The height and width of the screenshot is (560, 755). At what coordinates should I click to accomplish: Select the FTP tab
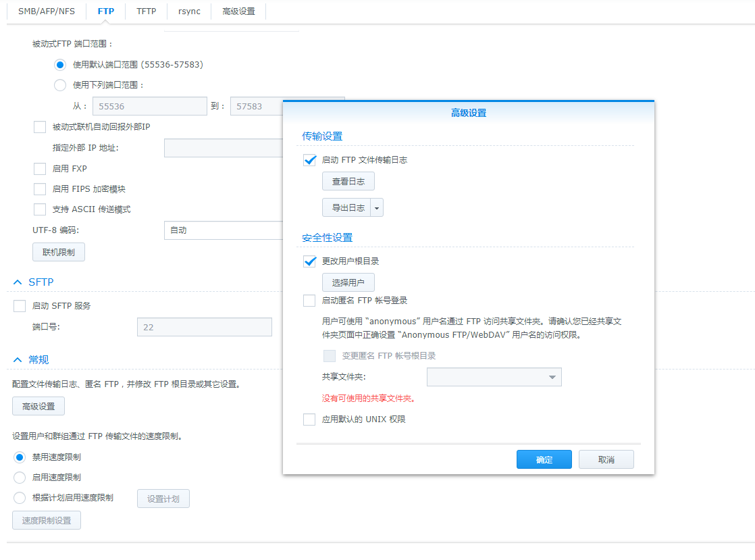pyautogui.click(x=105, y=11)
